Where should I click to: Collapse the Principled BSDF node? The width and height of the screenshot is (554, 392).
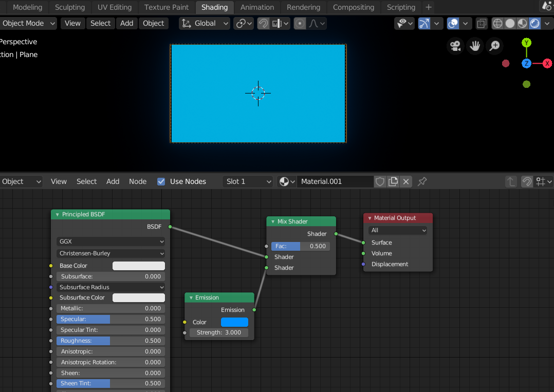pyautogui.click(x=57, y=215)
